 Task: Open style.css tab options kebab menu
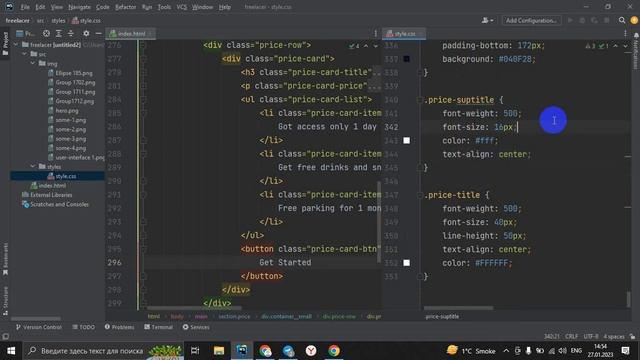pos(625,33)
